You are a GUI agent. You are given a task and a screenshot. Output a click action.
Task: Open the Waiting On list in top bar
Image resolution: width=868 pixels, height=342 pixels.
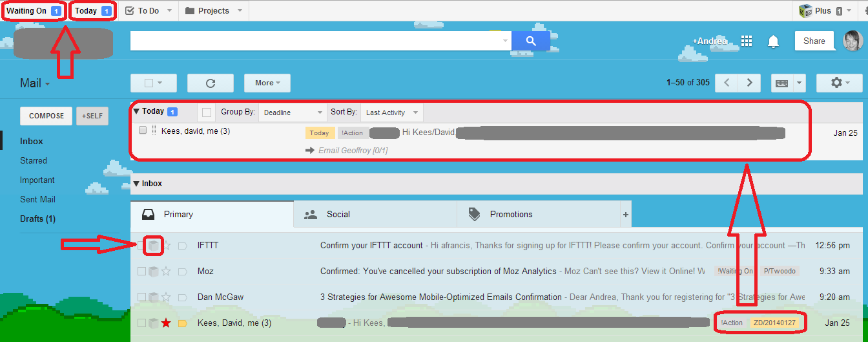34,11
